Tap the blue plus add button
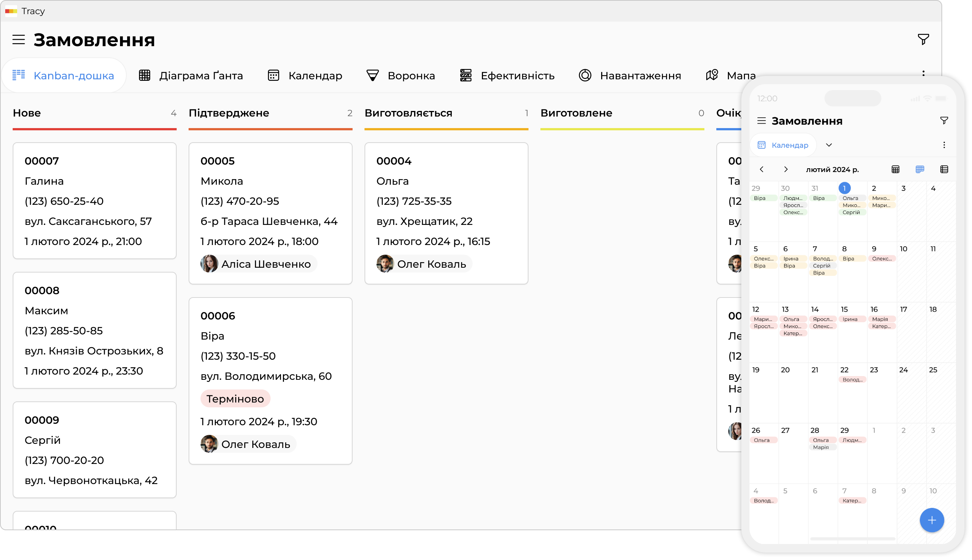 (931, 520)
